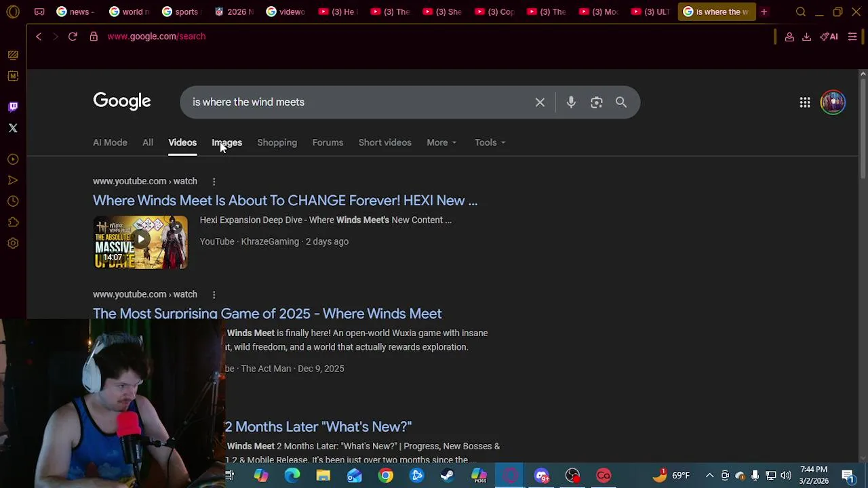Open Google account profile avatar
The height and width of the screenshot is (488, 868).
click(833, 102)
